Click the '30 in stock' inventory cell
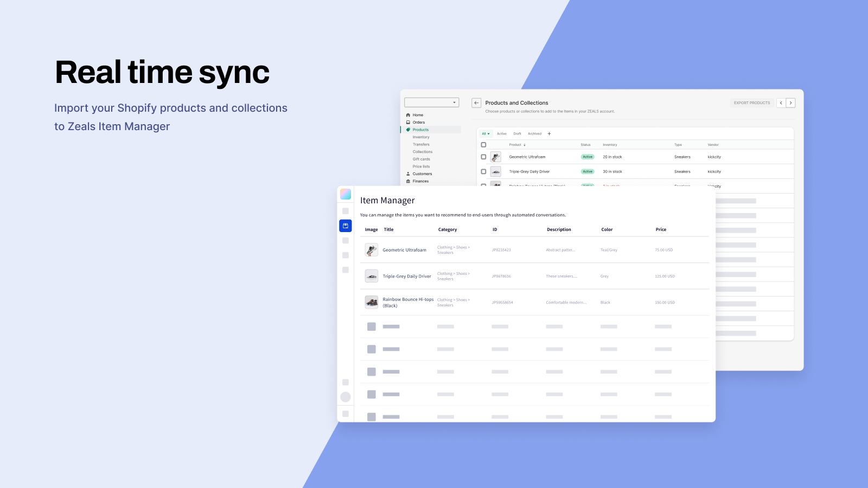The width and height of the screenshot is (868, 488). (612, 171)
